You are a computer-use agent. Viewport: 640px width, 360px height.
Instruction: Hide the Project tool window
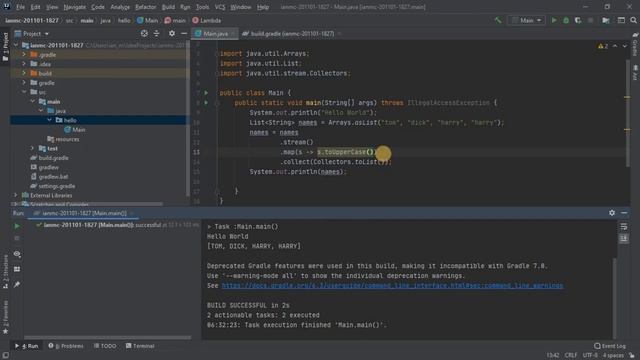pyautogui.click(x=184, y=33)
